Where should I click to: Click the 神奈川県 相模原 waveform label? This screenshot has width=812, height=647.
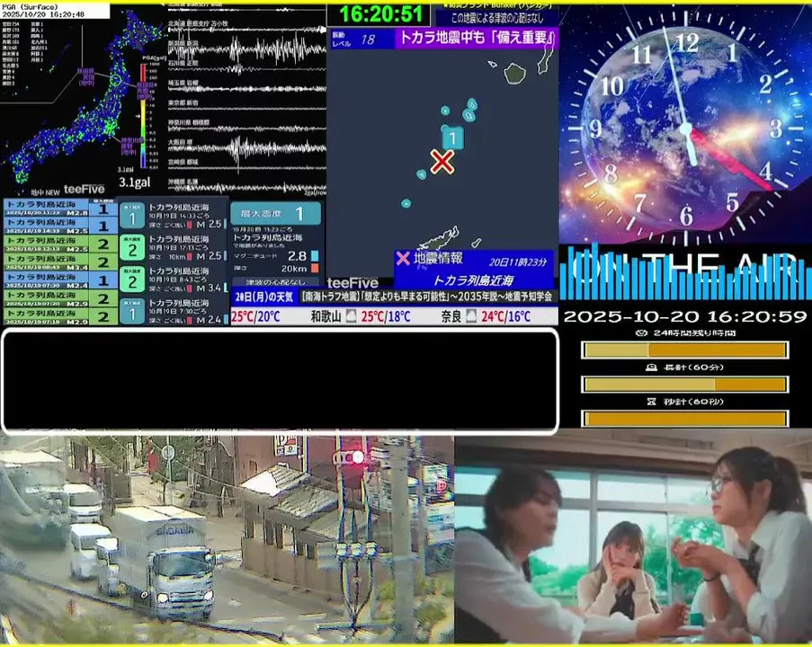189,122
